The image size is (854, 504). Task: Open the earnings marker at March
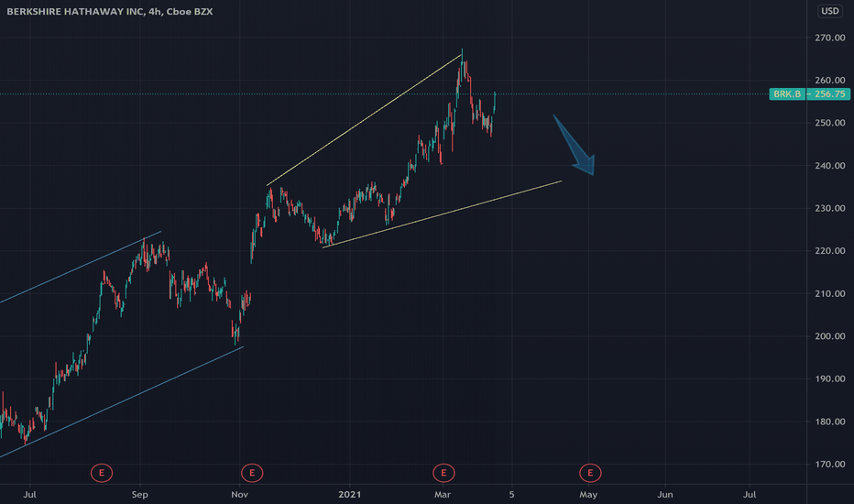(443, 473)
